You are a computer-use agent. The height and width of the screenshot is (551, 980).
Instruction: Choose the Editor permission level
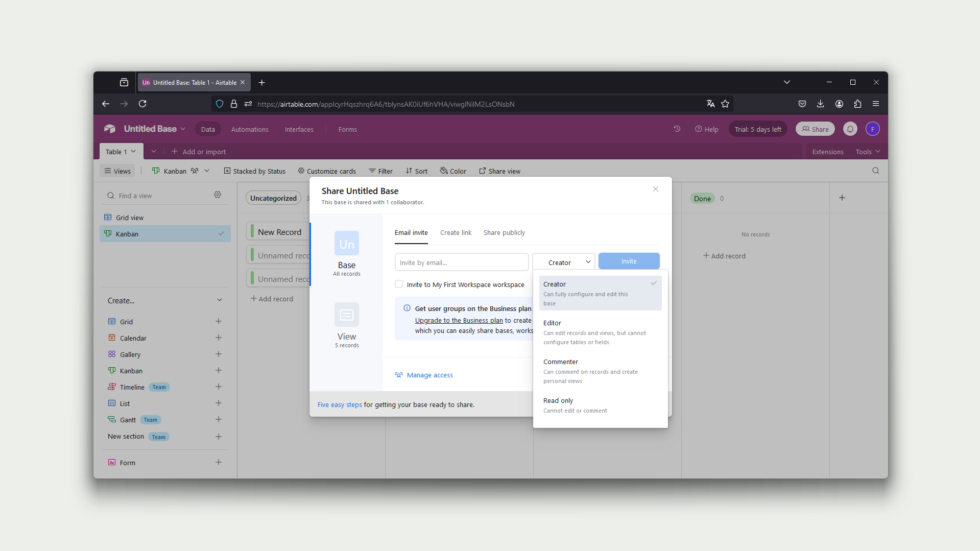pos(601,332)
